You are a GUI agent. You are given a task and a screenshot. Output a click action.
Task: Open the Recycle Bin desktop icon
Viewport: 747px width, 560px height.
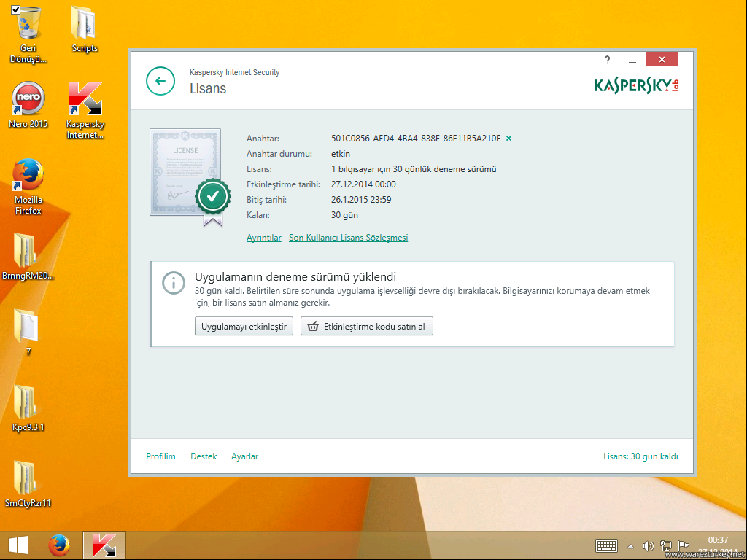click(x=28, y=24)
